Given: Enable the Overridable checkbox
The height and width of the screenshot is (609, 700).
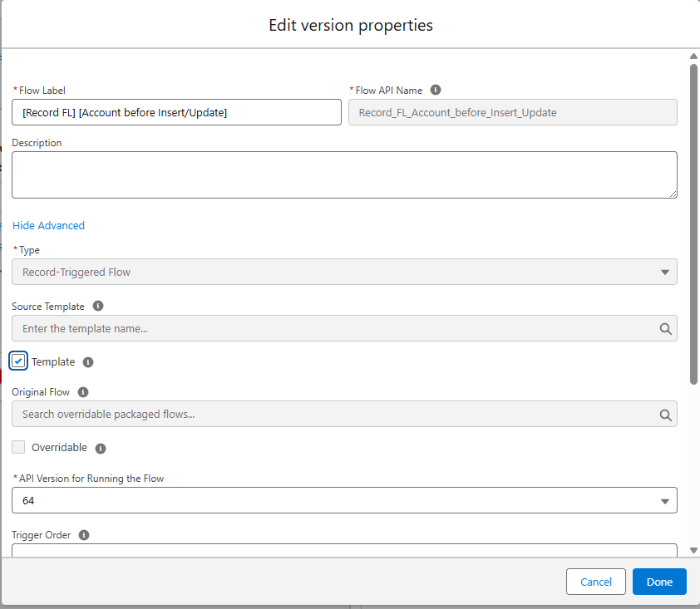Looking at the screenshot, I should (18, 447).
